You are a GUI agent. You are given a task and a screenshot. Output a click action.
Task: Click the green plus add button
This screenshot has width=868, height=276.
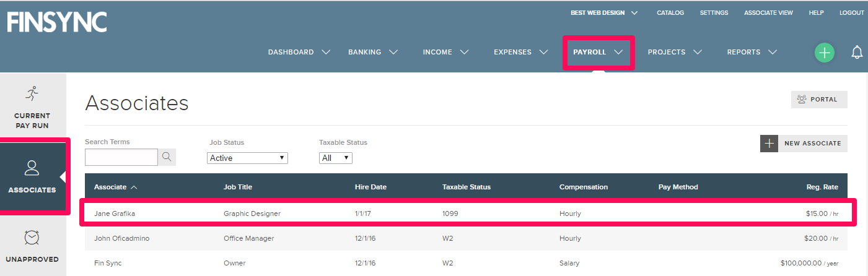(x=824, y=53)
